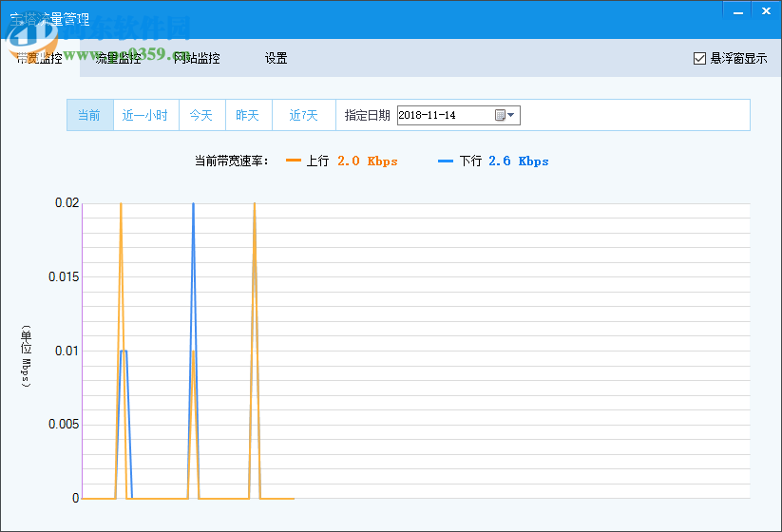The image size is (782, 532).
Task: Open the date picker calendar dropdown
Action: click(x=505, y=115)
